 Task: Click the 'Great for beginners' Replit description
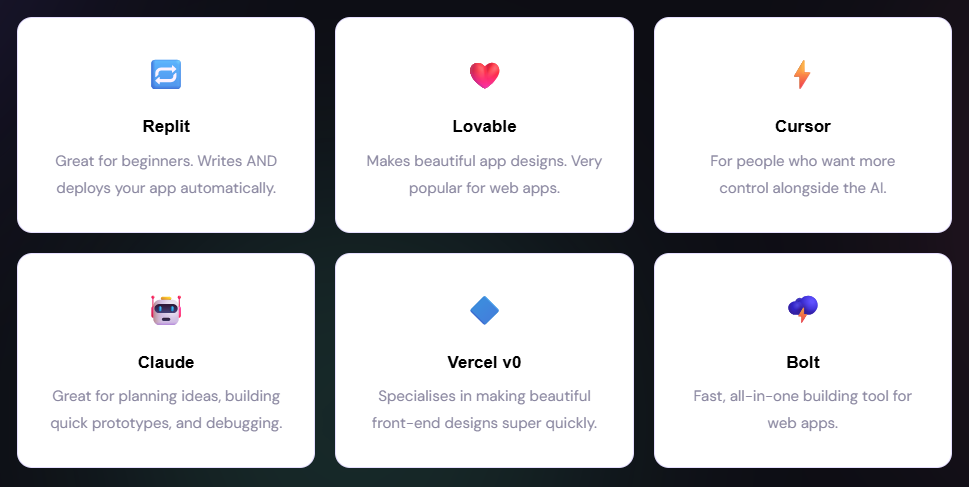tap(166, 160)
